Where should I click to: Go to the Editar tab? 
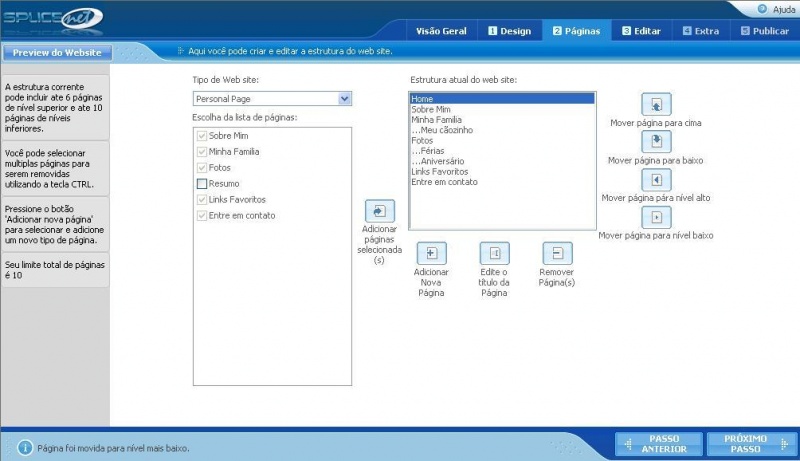point(642,31)
